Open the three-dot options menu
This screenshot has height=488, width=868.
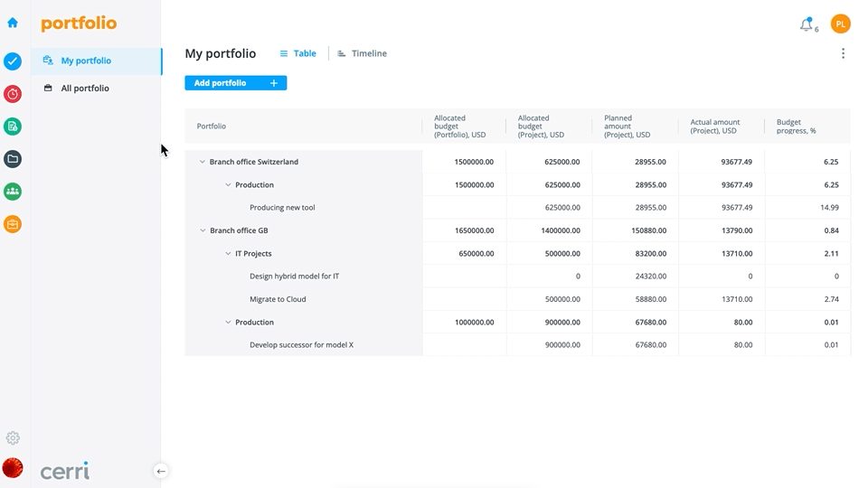pos(843,53)
